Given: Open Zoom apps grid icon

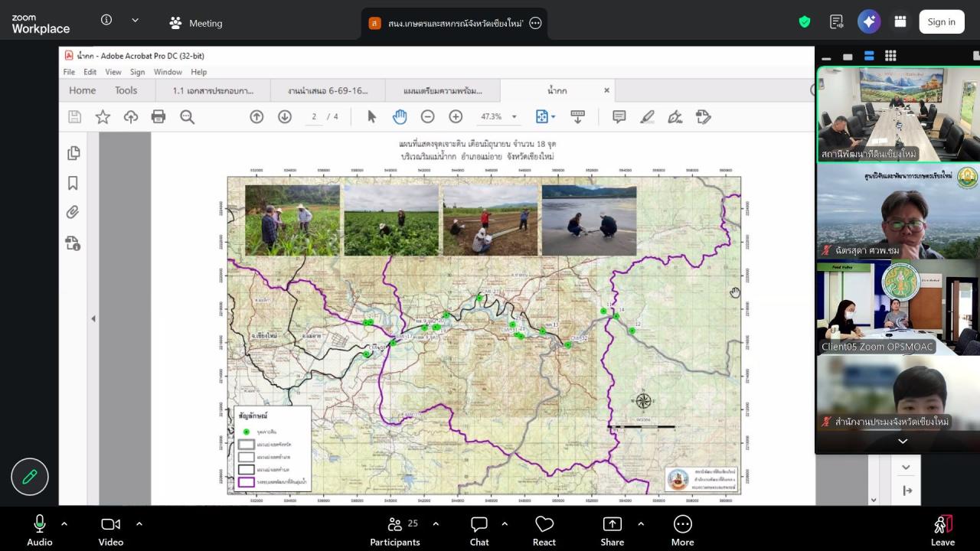Looking at the screenshot, I should coord(900,22).
